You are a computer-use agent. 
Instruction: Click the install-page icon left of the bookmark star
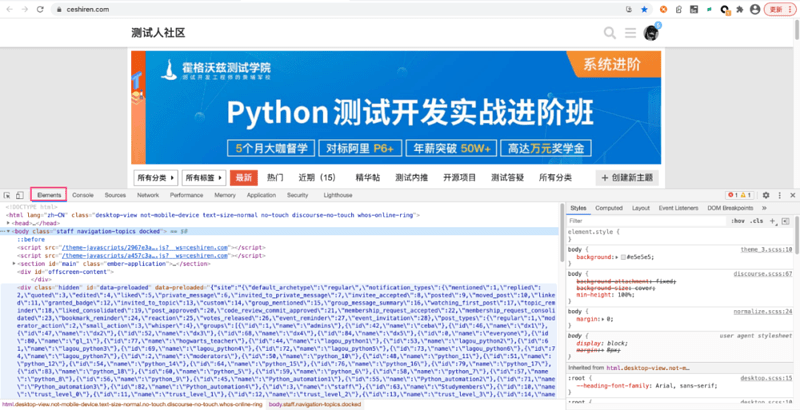point(630,9)
